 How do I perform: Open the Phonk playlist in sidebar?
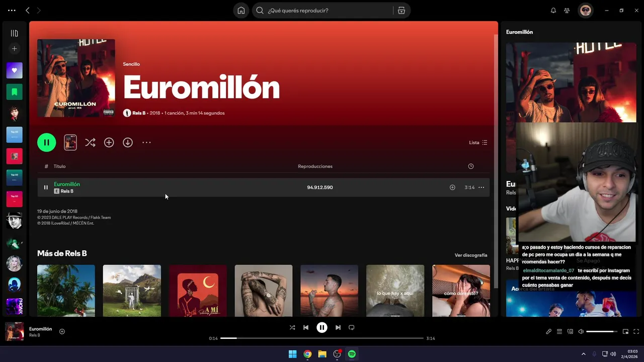[x=14, y=306]
